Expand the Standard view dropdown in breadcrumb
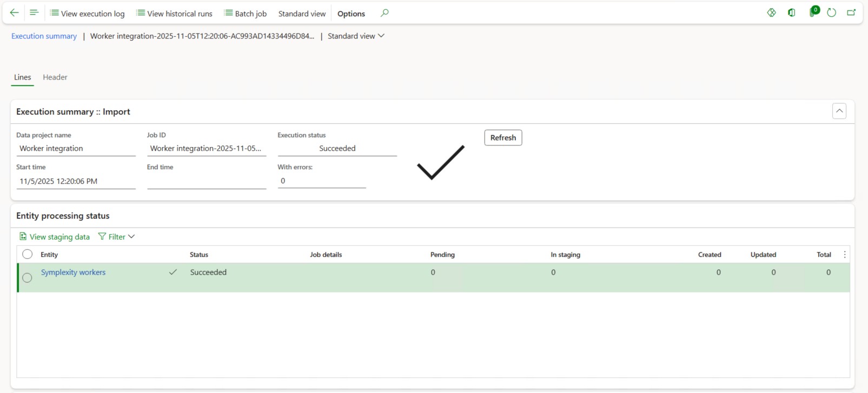The width and height of the screenshot is (868, 393). (x=356, y=36)
